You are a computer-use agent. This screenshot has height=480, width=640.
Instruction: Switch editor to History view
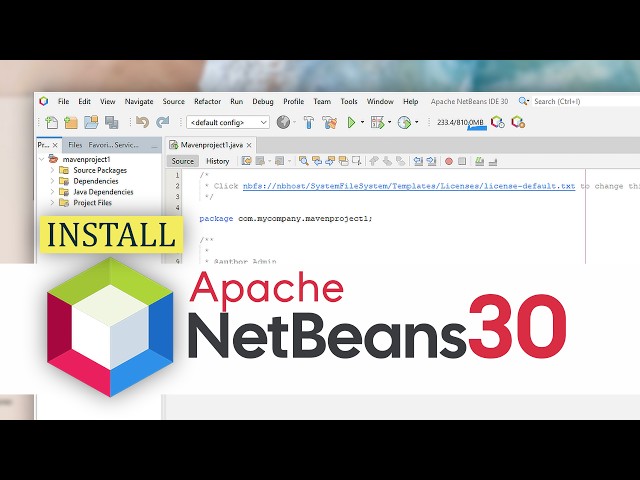coord(218,161)
